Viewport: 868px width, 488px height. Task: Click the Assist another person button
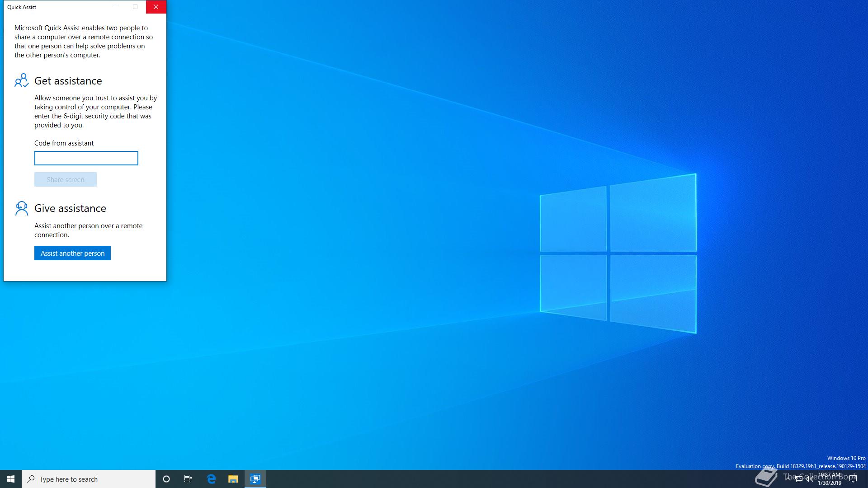pyautogui.click(x=72, y=253)
